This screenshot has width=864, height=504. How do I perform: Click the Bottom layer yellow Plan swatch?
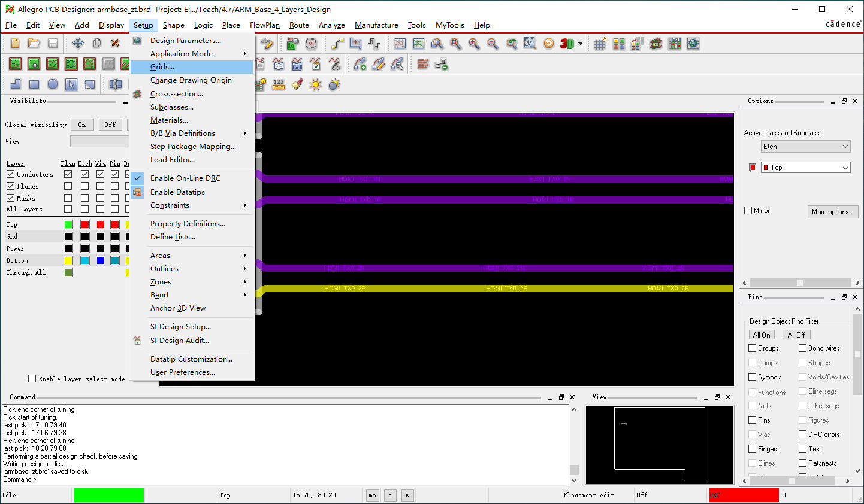[x=68, y=260]
